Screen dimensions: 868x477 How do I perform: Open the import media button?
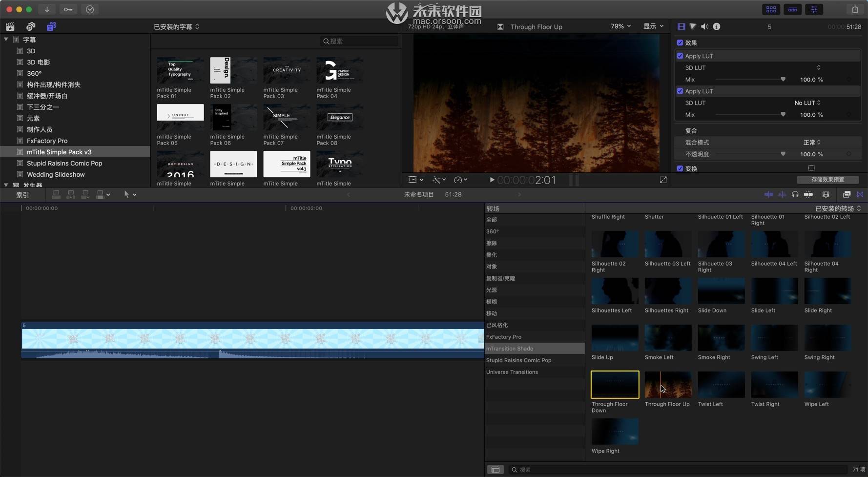pos(47,9)
